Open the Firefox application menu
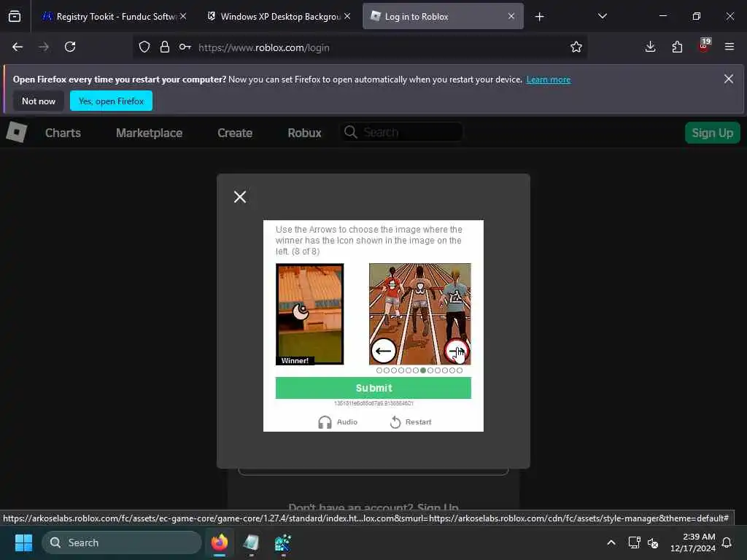This screenshot has width=747, height=560. coord(729,47)
